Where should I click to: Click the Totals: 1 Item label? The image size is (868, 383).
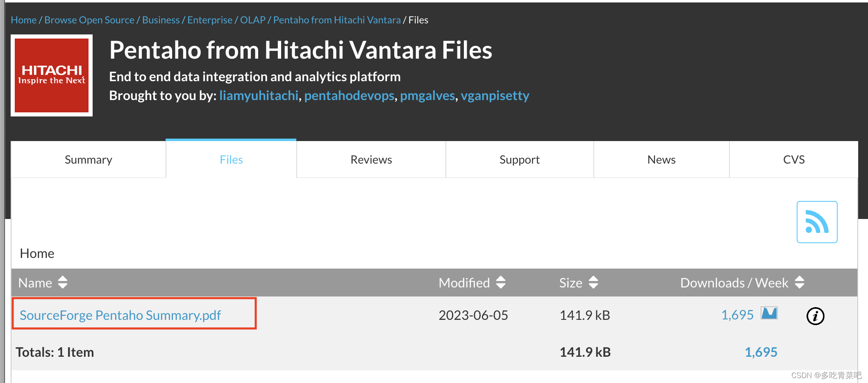tap(55, 352)
